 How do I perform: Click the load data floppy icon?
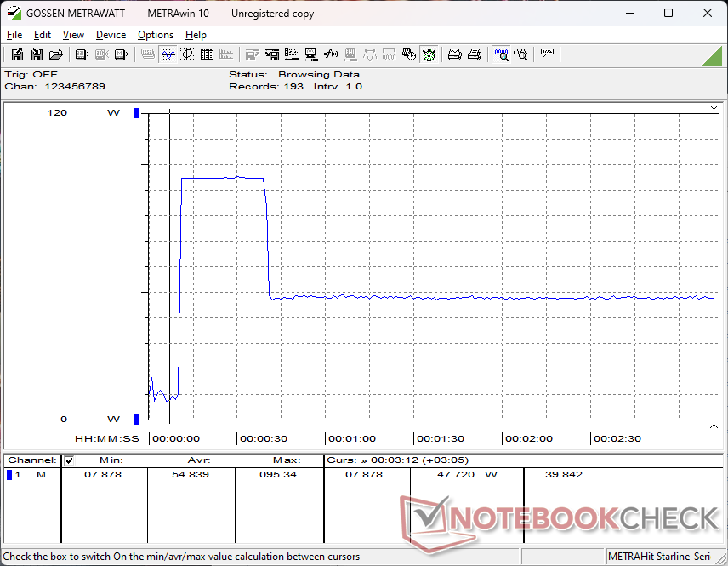pos(37,54)
